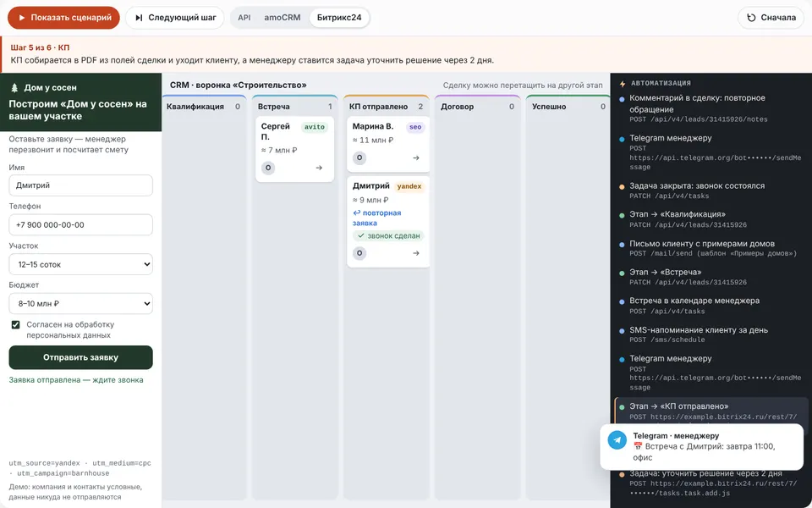Switch to the amoCRM tab
The width and height of the screenshot is (812, 508).
click(x=283, y=18)
